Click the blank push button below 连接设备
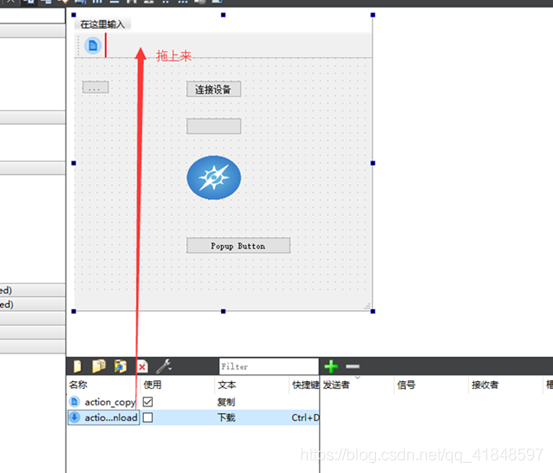The height and width of the screenshot is (473, 553). (214, 126)
